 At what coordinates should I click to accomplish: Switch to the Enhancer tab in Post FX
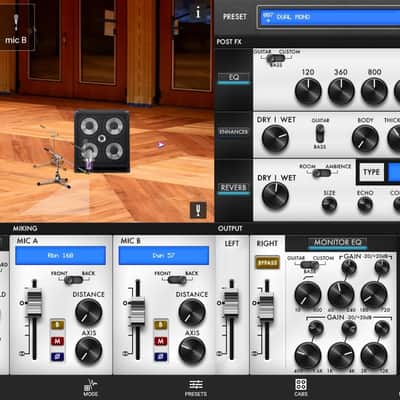(234, 132)
